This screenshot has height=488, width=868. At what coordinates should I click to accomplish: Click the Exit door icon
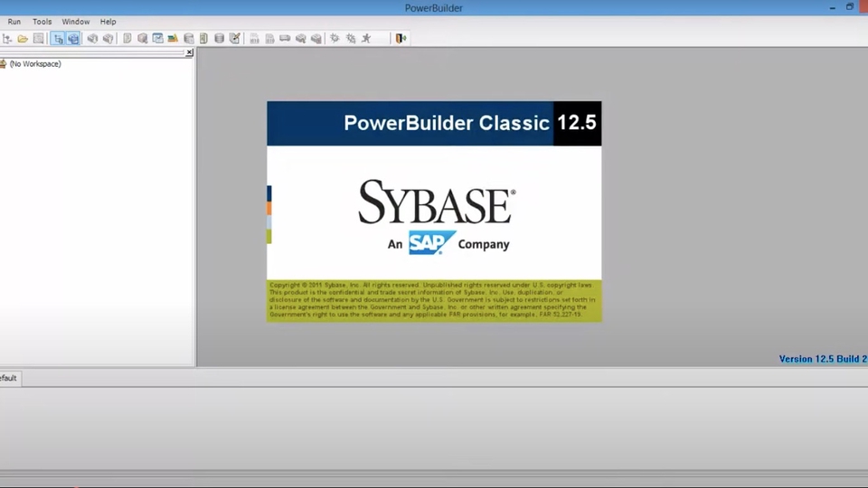point(401,39)
